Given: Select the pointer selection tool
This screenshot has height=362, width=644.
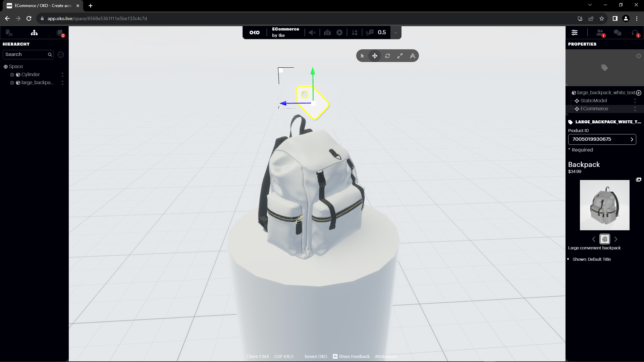Looking at the screenshot, I should 362,56.
